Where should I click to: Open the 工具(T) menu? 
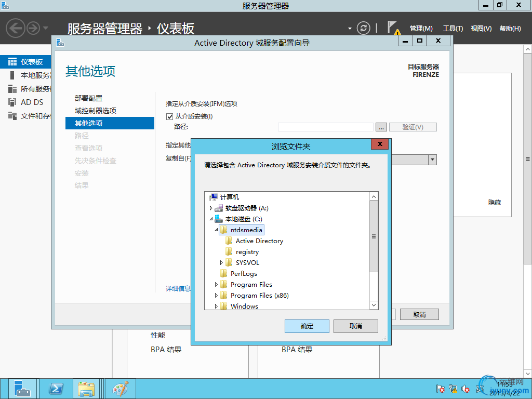tap(453, 29)
